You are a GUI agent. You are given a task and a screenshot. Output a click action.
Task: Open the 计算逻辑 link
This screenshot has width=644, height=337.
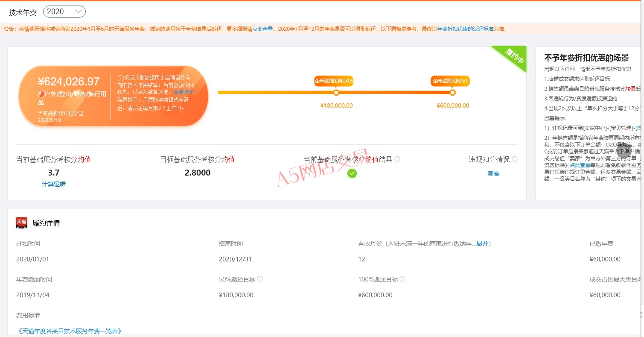pyautogui.click(x=54, y=184)
